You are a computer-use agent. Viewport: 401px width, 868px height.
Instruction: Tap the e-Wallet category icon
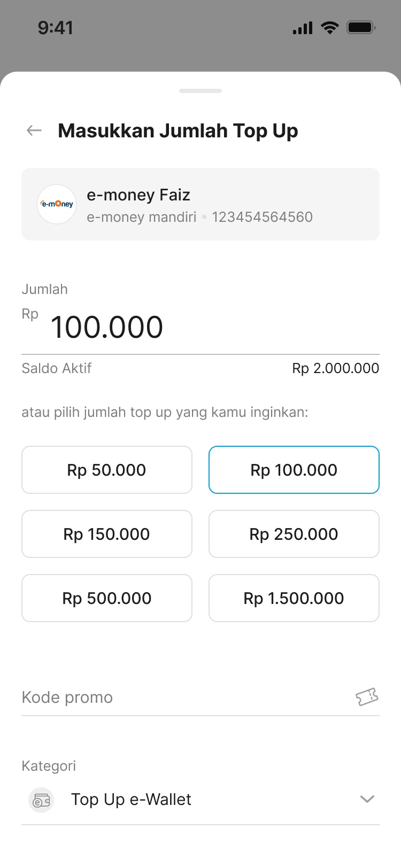point(41,800)
